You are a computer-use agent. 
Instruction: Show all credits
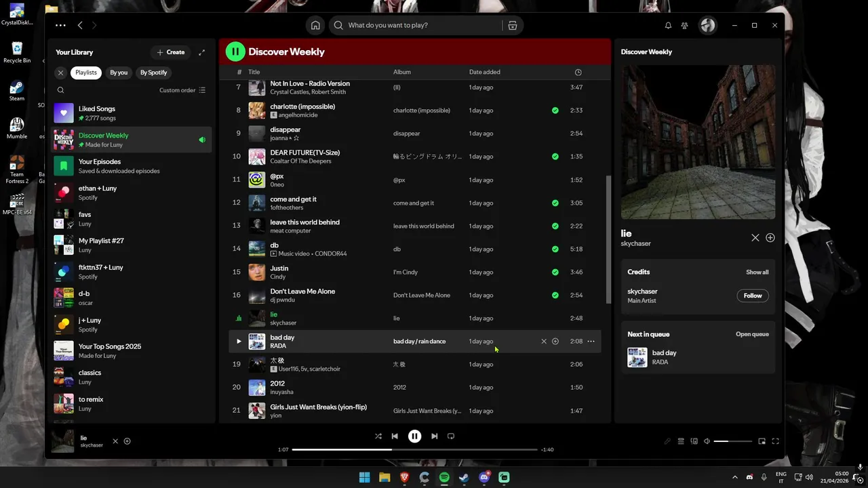(x=757, y=272)
